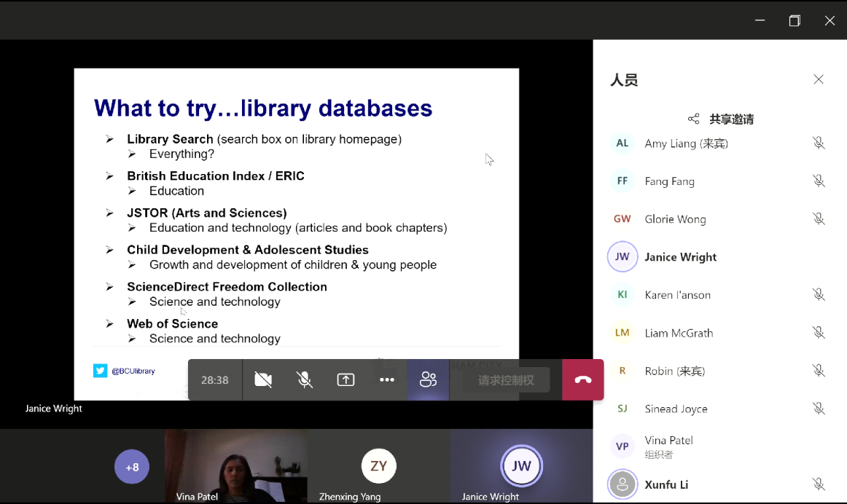This screenshot has height=504, width=847.
Task: Select Vina Patel's video thumbnail
Action: coord(236,466)
